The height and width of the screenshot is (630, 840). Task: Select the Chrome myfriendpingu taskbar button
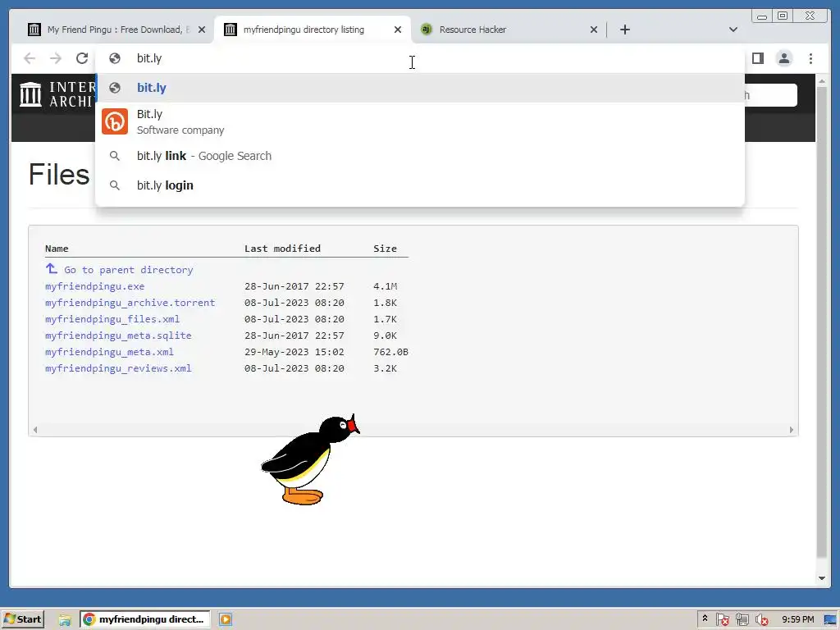(x=144, y=619)
